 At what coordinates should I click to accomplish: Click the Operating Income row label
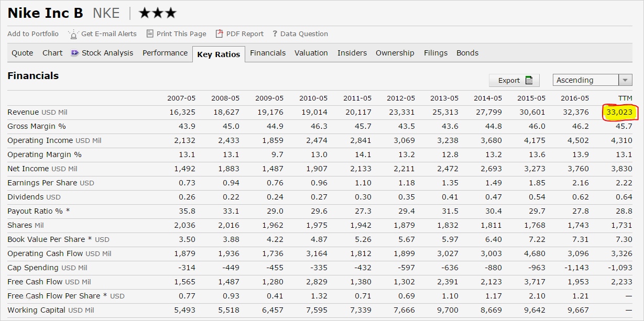[54, 140]
